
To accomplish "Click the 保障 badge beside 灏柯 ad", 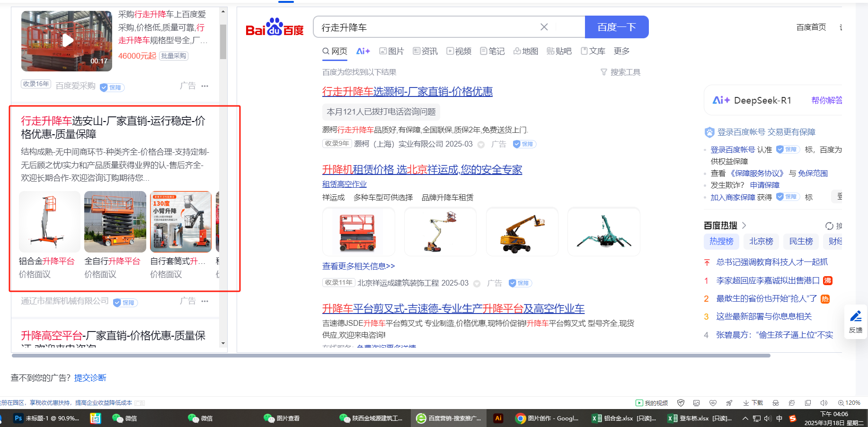I will click(524, 144).
